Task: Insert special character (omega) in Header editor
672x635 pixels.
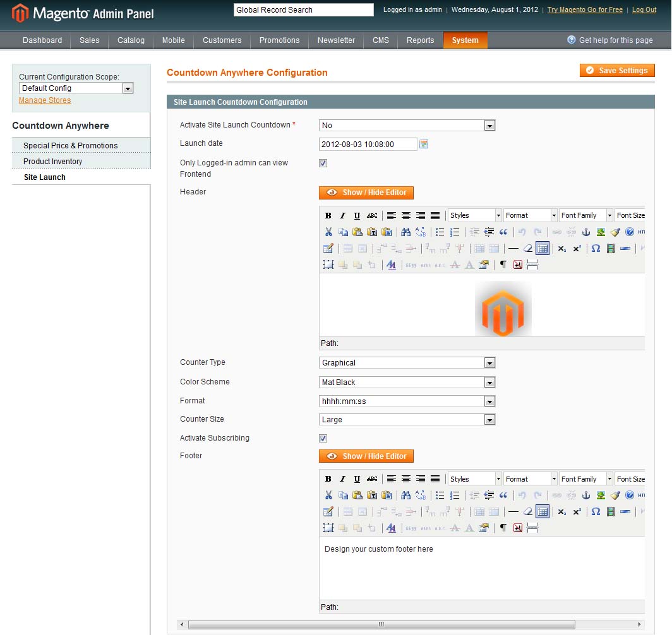Action: click(x=596, y=248)
